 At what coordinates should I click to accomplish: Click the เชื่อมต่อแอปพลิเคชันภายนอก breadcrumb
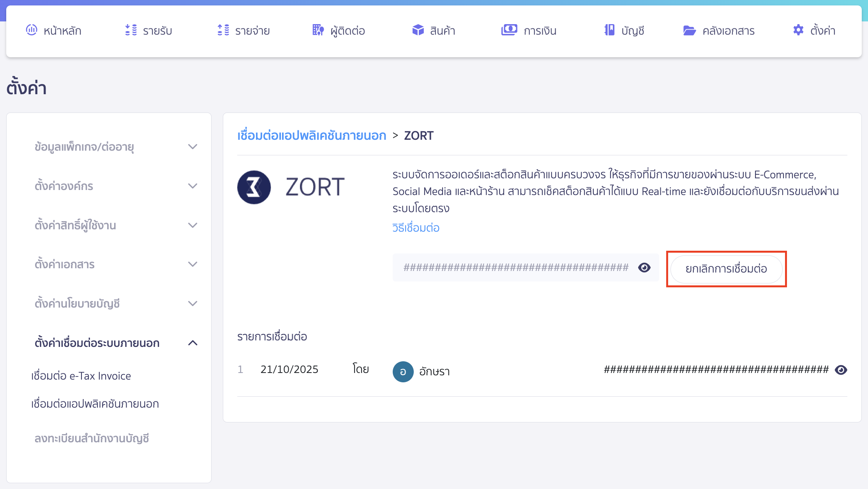(x=312, y=135)
